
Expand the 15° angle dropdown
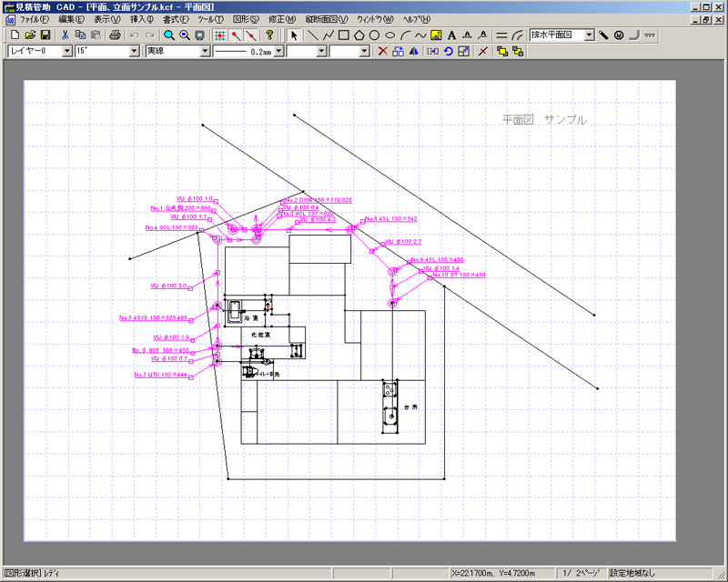point(134,51)
